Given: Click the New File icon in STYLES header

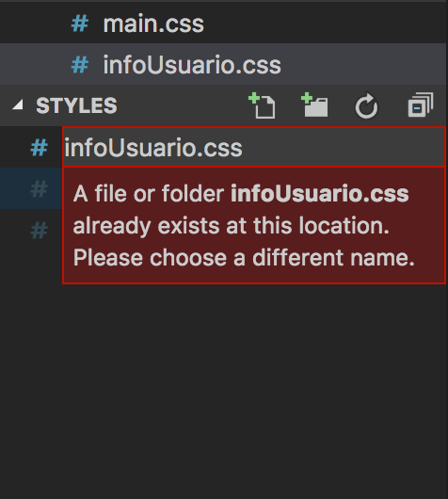Looking at the screenshot, I should pos(262,105).
